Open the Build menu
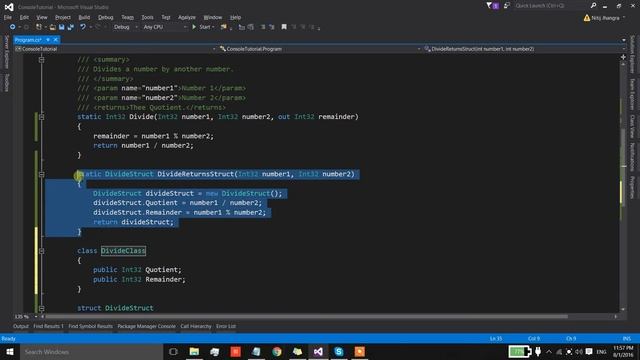640x360 pixels. [x=84, y=18]
